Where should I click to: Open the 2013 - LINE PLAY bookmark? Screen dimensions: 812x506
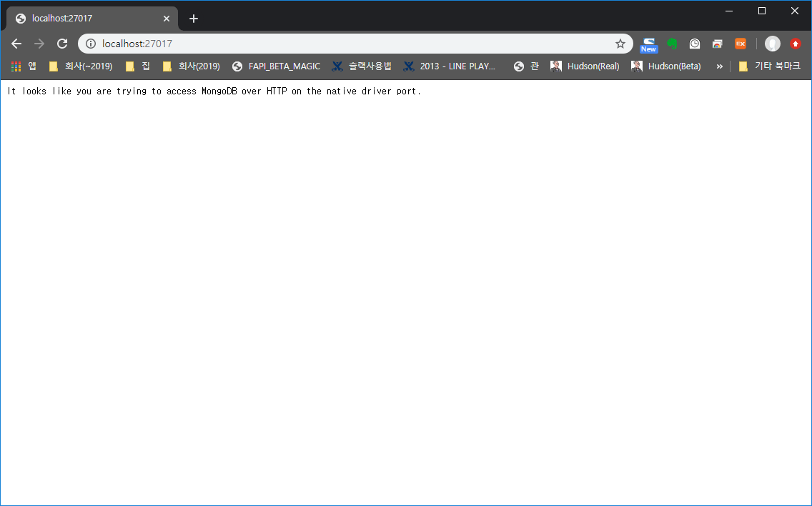click(449, 66)
